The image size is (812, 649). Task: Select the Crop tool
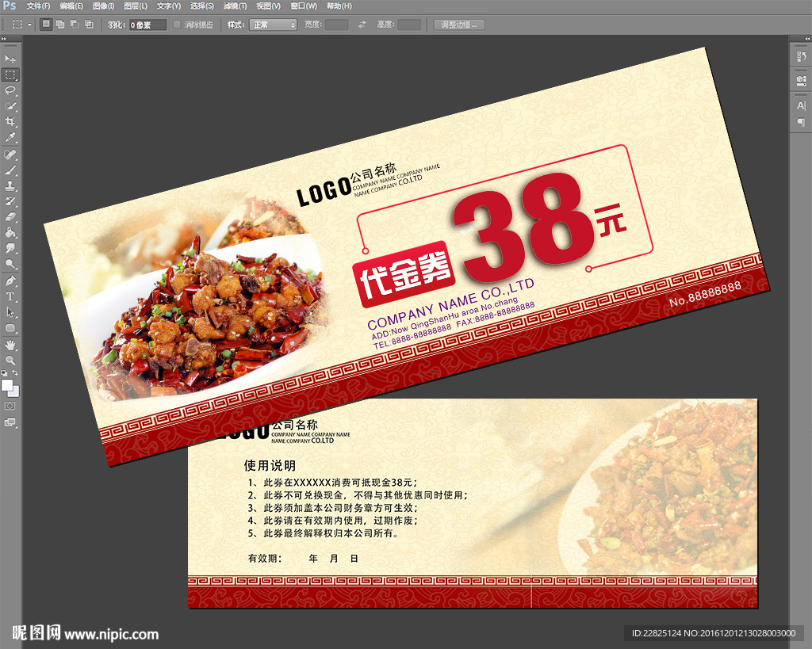tap(10, 121)
